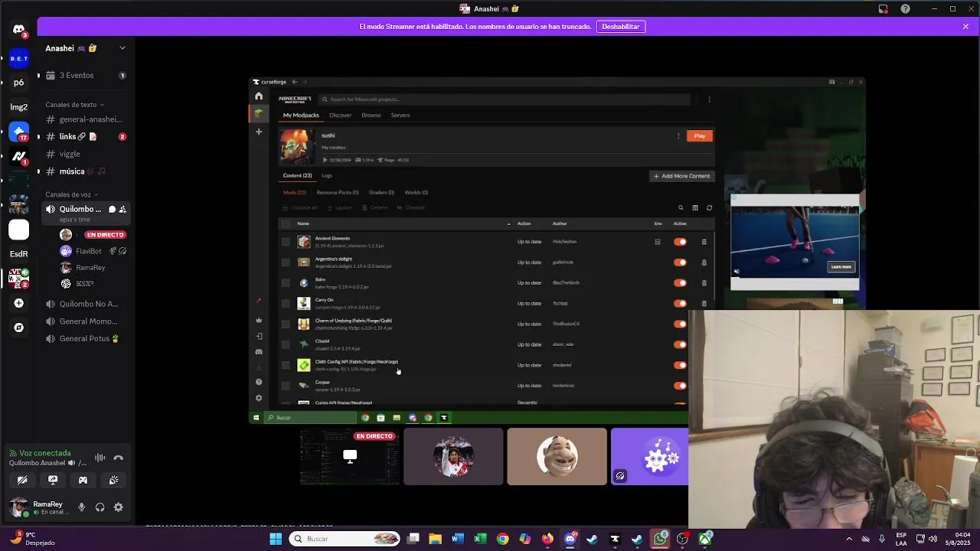The image size is (980, 551).
Task: Open the three-dot menu beside the CurseForge search bar
Action: click(709, 99)
